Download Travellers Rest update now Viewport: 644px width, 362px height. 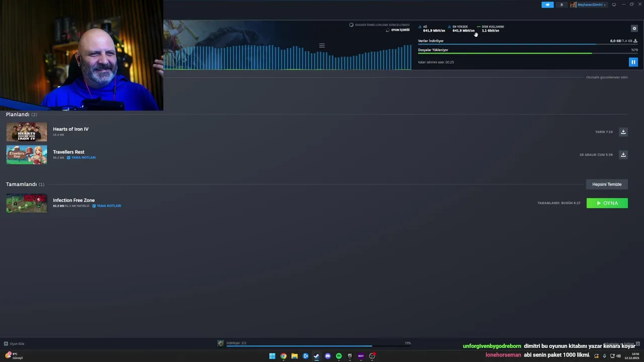coord(623,154)
